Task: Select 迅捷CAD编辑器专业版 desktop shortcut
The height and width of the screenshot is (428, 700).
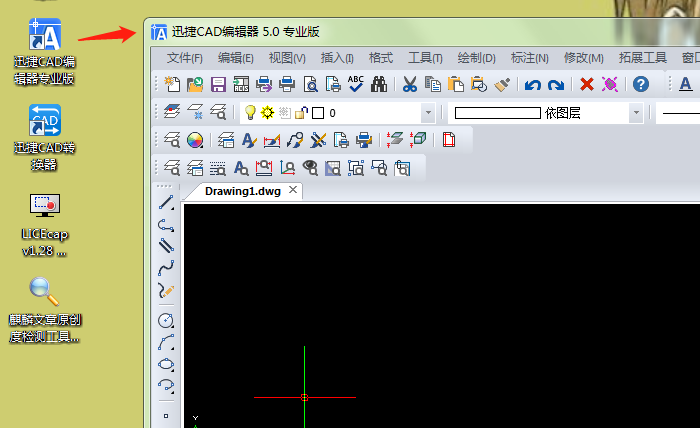Action: [44, 52]
